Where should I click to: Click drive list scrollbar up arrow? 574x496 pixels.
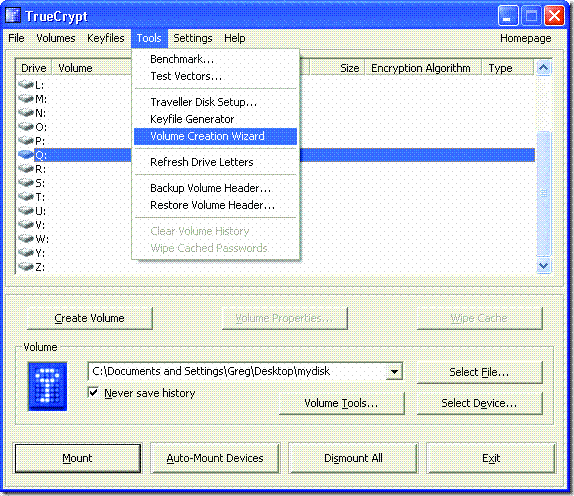tap(544, 68)
